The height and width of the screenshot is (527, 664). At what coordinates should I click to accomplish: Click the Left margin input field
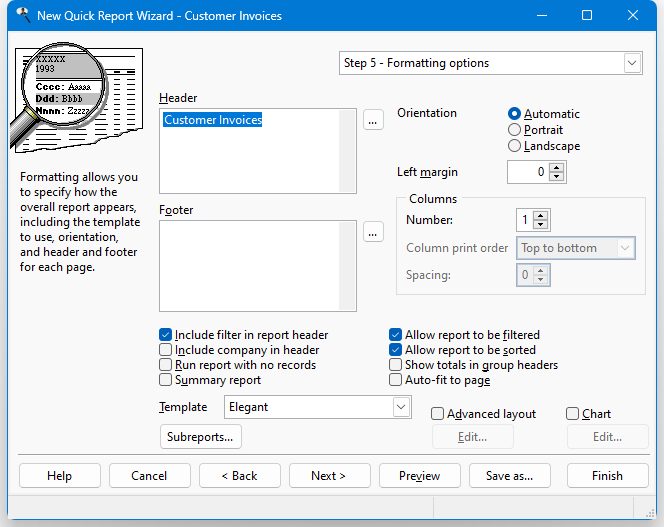(528, 172)
